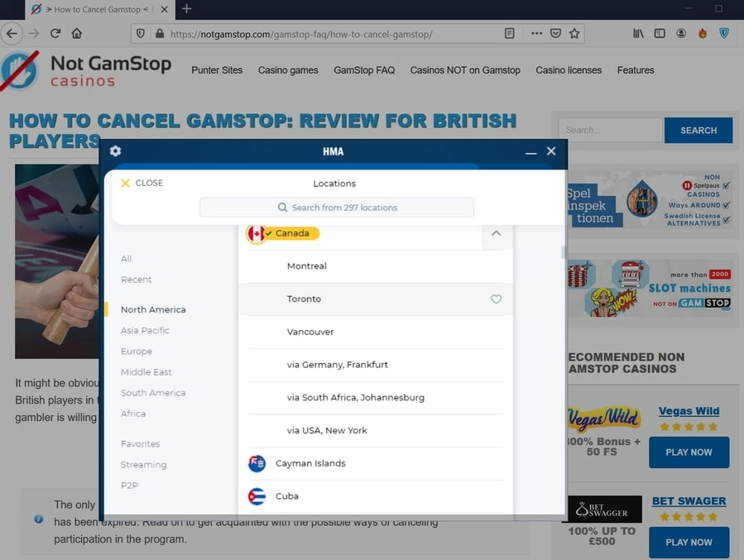Open Casino games menu
Viewport: 744px width, 560px height.
[288, 70]
